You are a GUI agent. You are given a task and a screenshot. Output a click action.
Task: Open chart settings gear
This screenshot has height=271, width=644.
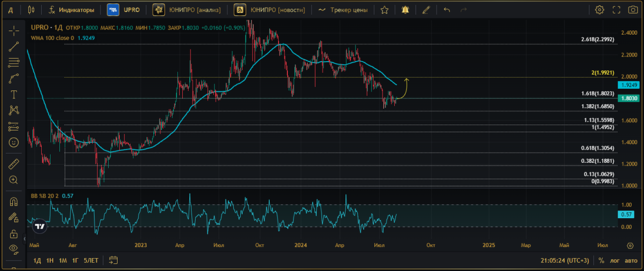(600, 10)
